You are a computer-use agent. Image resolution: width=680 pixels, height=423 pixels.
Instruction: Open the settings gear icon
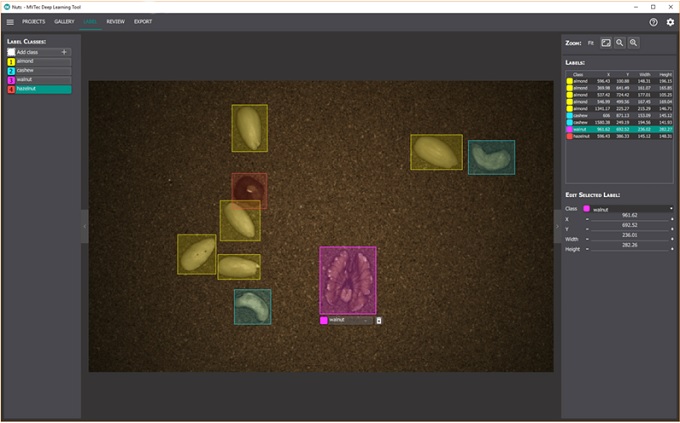(x=670, y=21)
